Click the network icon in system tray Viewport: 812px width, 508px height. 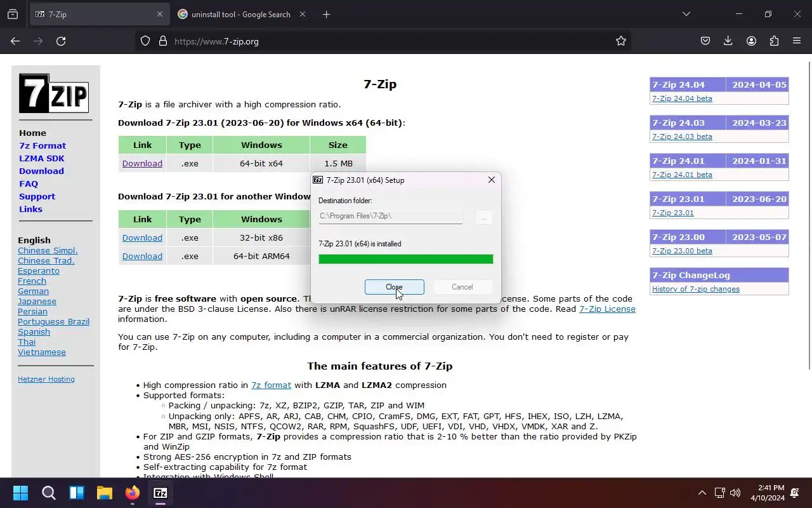(x=719, y=493)
